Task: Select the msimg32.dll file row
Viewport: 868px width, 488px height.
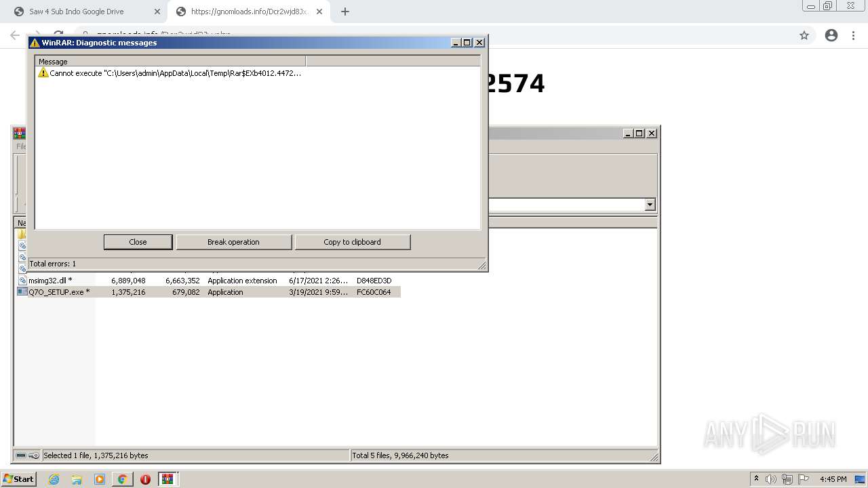Action: [x=208, y=281]
